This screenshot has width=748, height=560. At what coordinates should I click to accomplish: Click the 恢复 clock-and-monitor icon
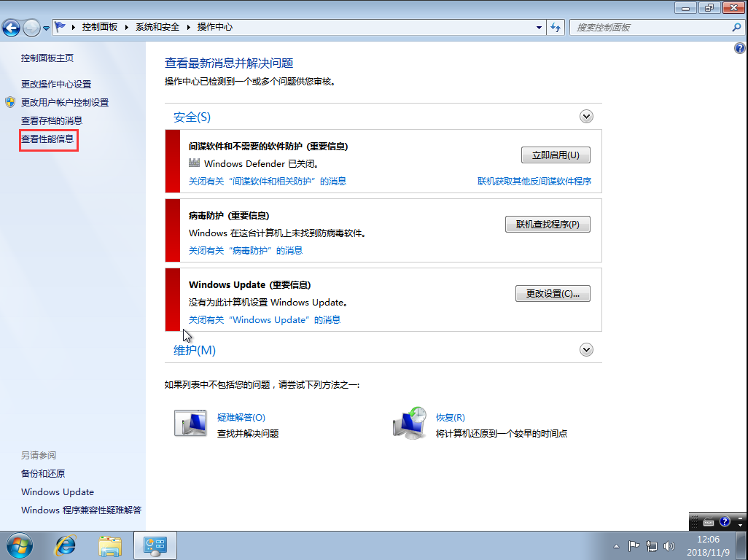pos(410,423)
